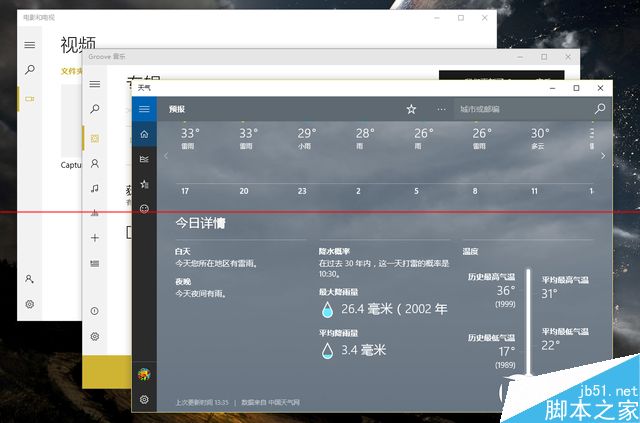Open the Maps icon in Weather sidebar
The width and height of the screenshot is (640, 423).
(144, 159)
